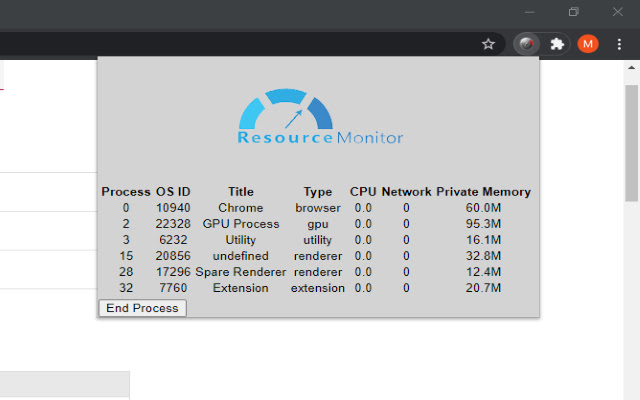640x400 pixels.
Task: Click the extension type cell
Action: coord(318,288)
